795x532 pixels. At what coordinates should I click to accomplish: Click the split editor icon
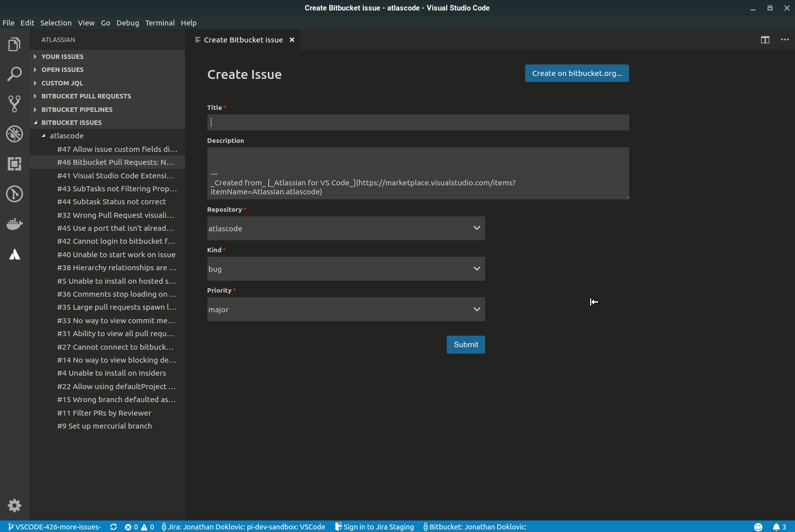coord(765,40)
